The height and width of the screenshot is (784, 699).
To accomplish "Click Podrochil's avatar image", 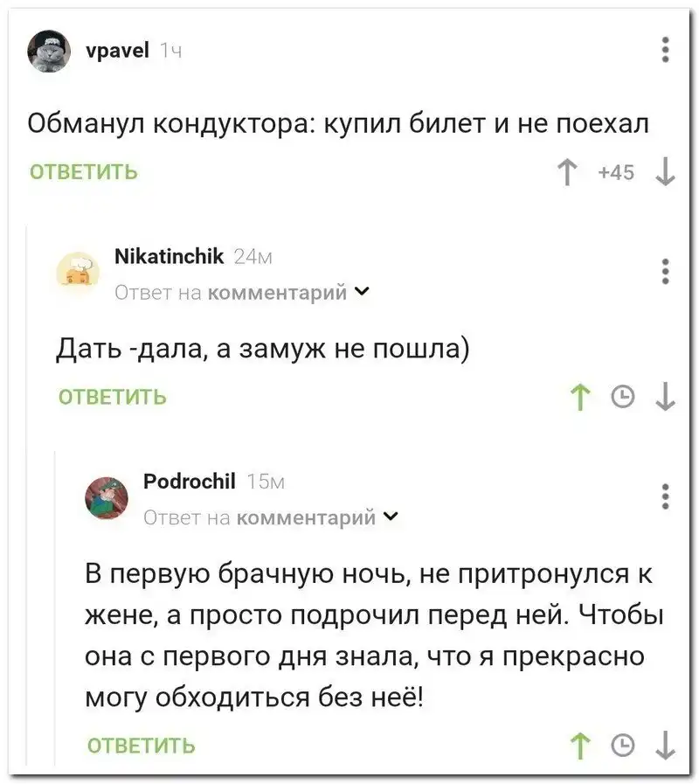I will (x=107, y=498).
